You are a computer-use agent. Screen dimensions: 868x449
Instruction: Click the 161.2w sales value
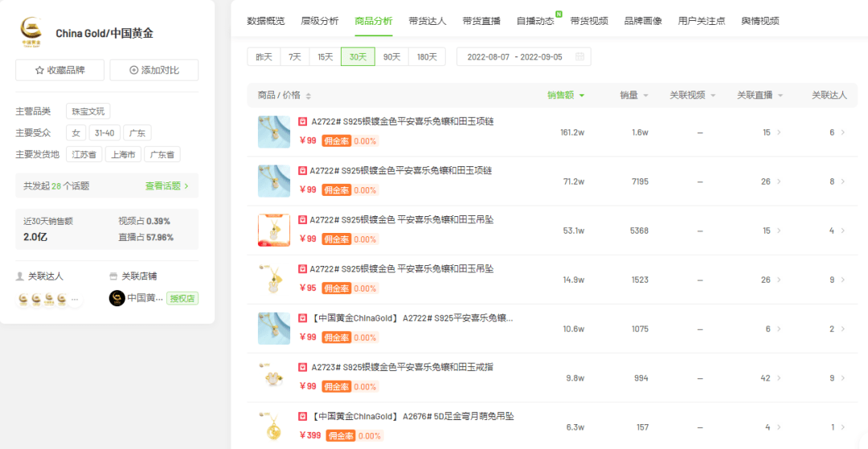(572, 133)
